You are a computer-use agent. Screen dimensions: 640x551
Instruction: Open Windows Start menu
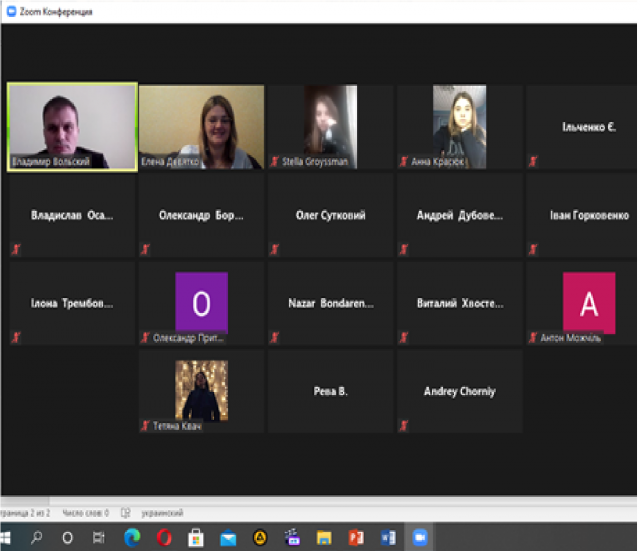coord(5,538)
